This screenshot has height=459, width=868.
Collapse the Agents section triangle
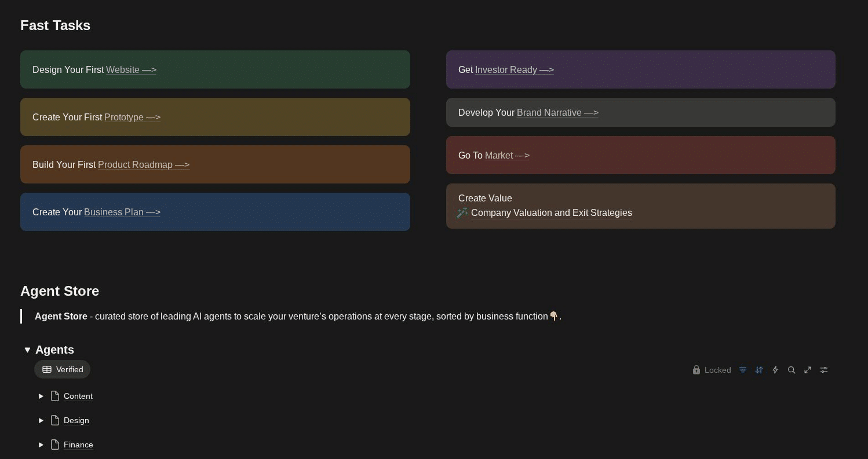click(27, 350)
